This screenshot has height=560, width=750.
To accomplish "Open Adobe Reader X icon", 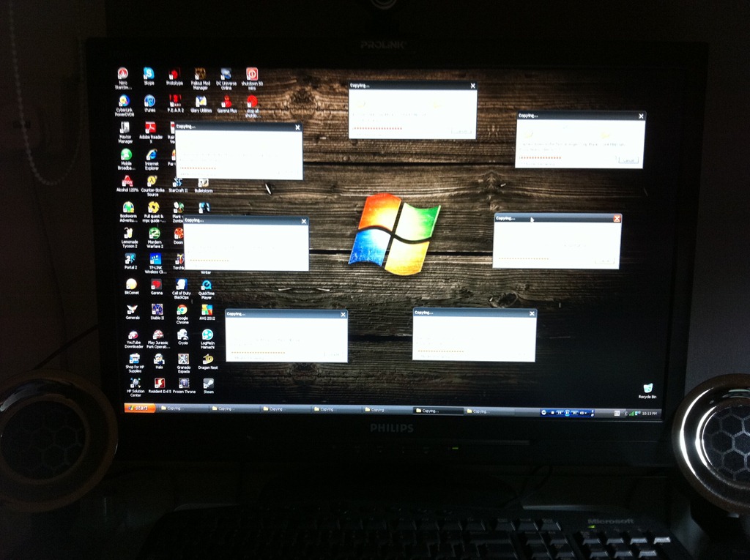I will (151, 133).
